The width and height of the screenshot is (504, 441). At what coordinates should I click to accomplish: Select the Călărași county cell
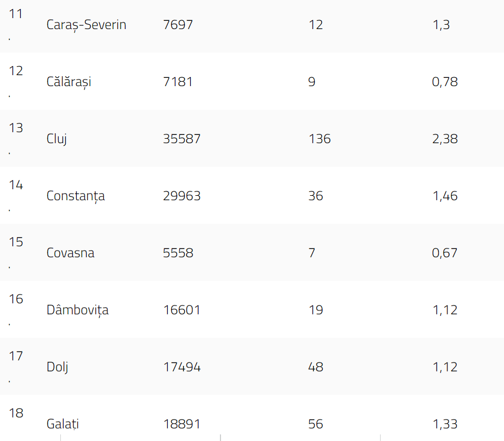click(69, 82)
